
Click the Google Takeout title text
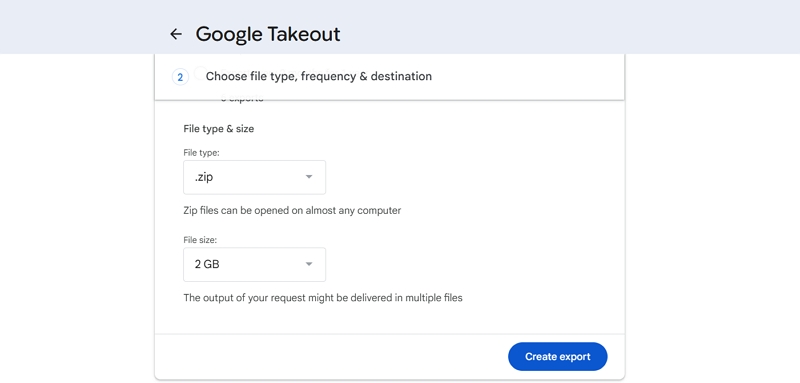pyautogui.click(x=268, y=34)
